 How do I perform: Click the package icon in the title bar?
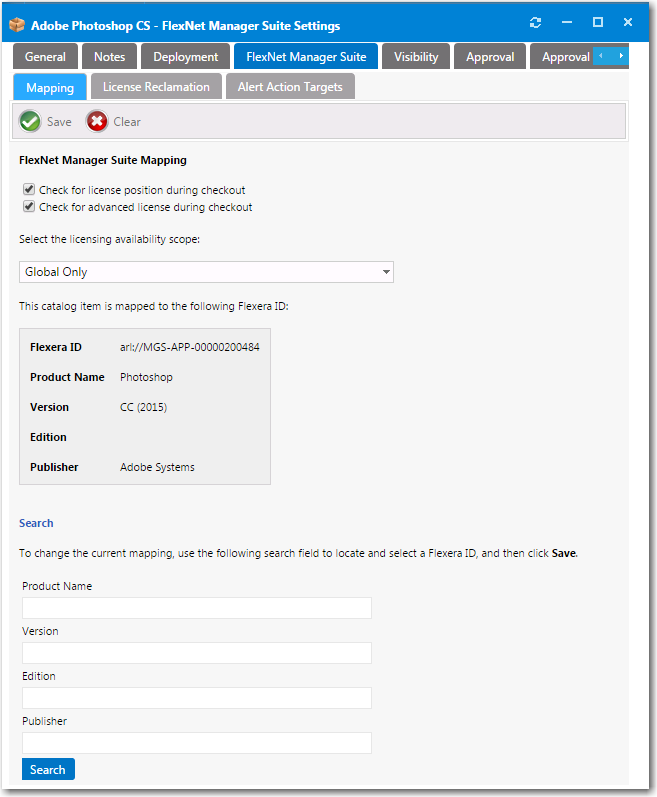17,25
